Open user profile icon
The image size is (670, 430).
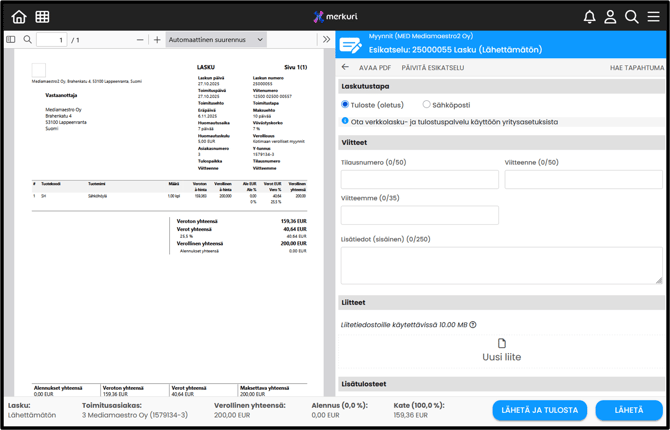pyautogui.click(x=610, y=16)
